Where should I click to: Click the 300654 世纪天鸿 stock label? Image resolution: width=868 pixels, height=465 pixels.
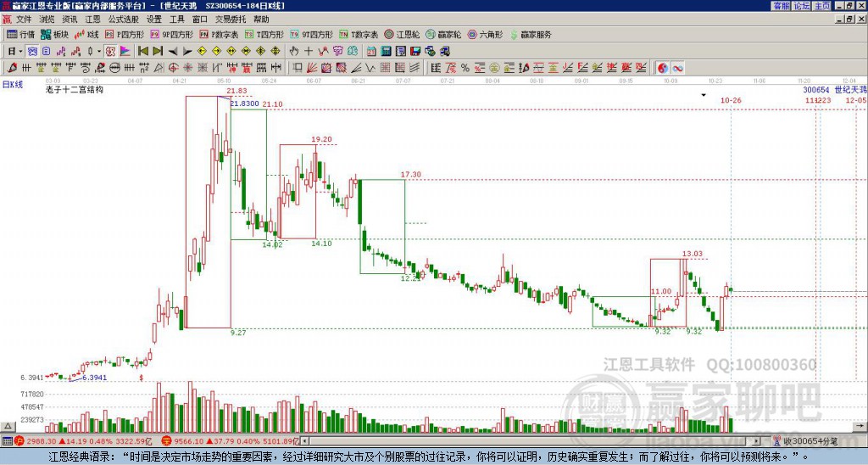point(835,90)
